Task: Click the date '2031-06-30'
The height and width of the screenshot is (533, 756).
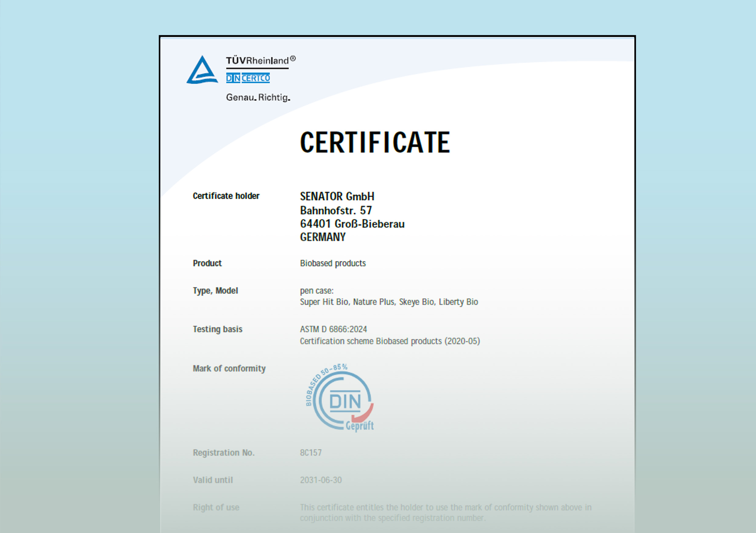Action: [320, 480]
